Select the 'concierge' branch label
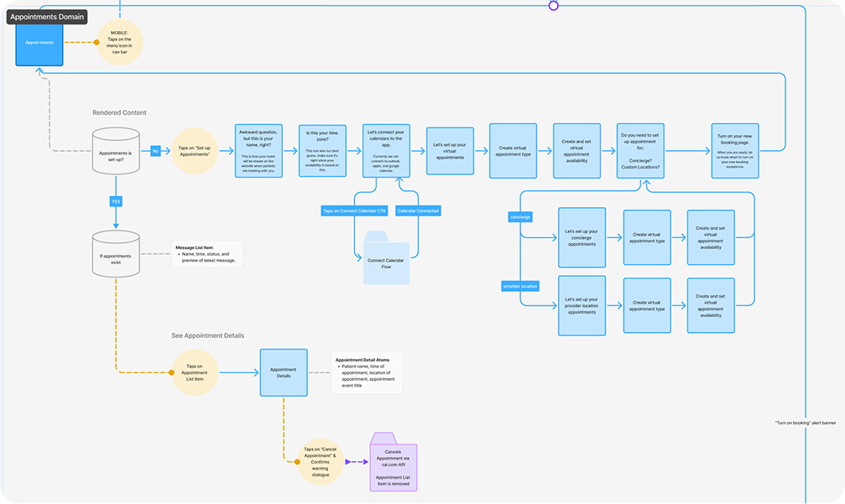 point(520,217)
